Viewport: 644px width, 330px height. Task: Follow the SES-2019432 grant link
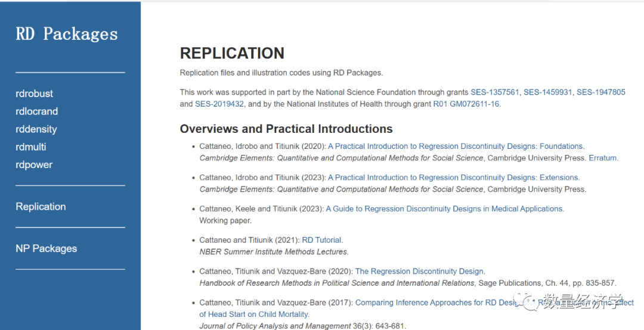[219, 104]
